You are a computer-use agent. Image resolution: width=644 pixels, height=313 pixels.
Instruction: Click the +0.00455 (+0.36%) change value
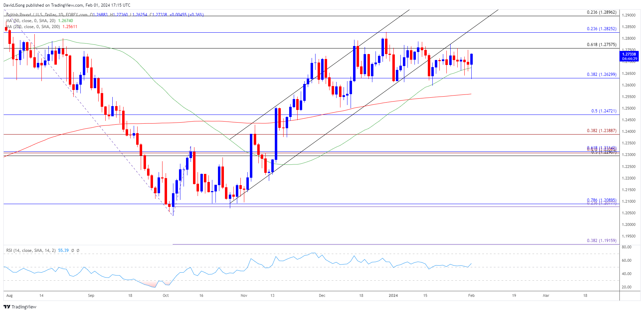pos(186,15)
